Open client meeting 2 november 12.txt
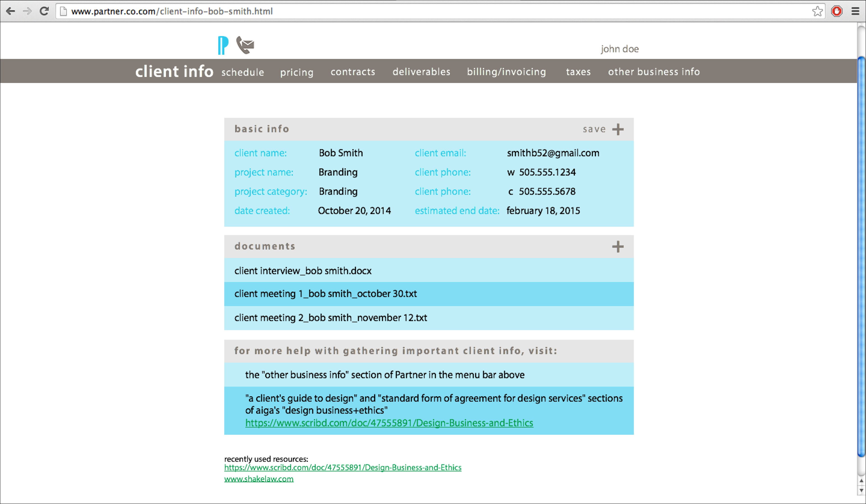Image resolution: width=866 pixels, height=504 pixels. 429,318
